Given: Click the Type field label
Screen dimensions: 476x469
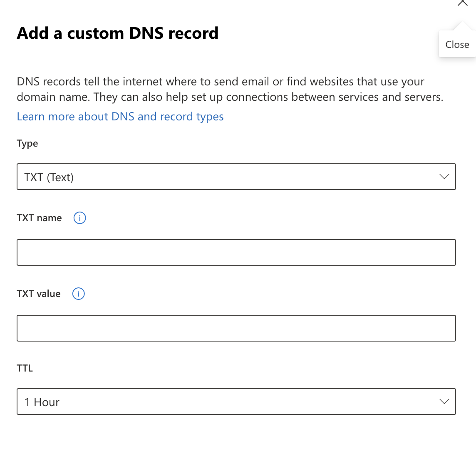Looking at the screenshot, I should (x=27, y=144).
